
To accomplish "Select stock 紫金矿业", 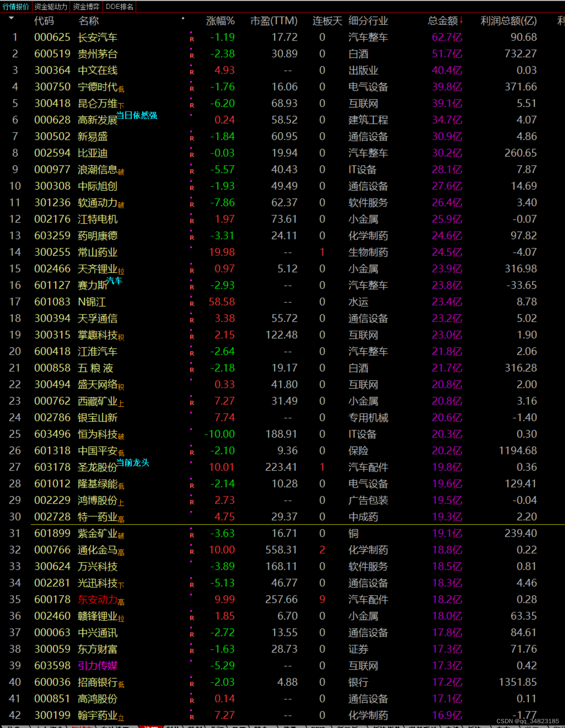I will 98,533.
